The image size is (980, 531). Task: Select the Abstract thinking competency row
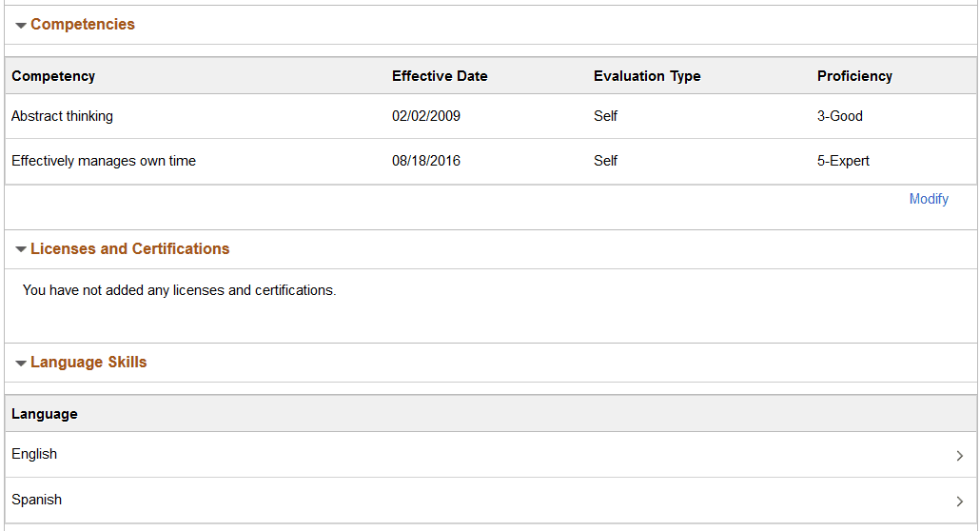coord(62,116)
